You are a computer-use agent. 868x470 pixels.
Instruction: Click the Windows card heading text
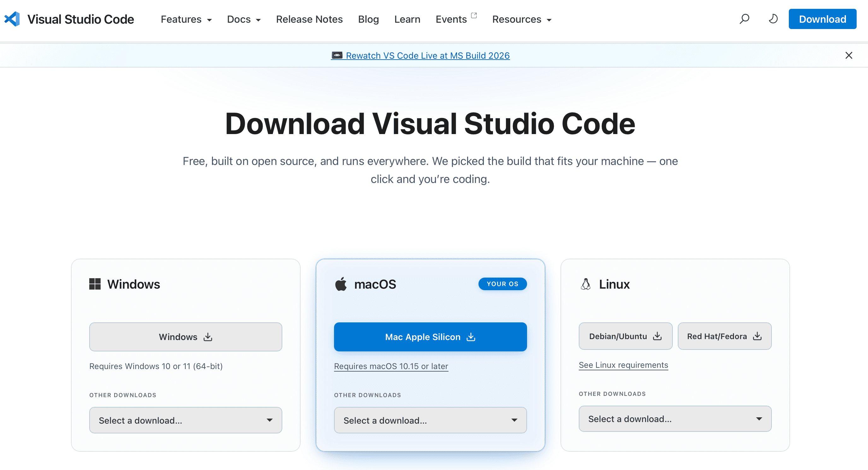tap(133, 284)
